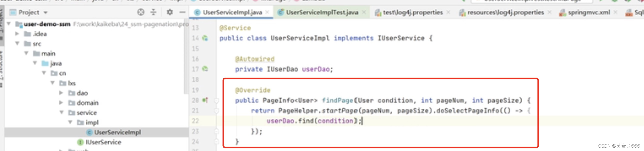
Task: Expand the domain package
Action: 61,103
